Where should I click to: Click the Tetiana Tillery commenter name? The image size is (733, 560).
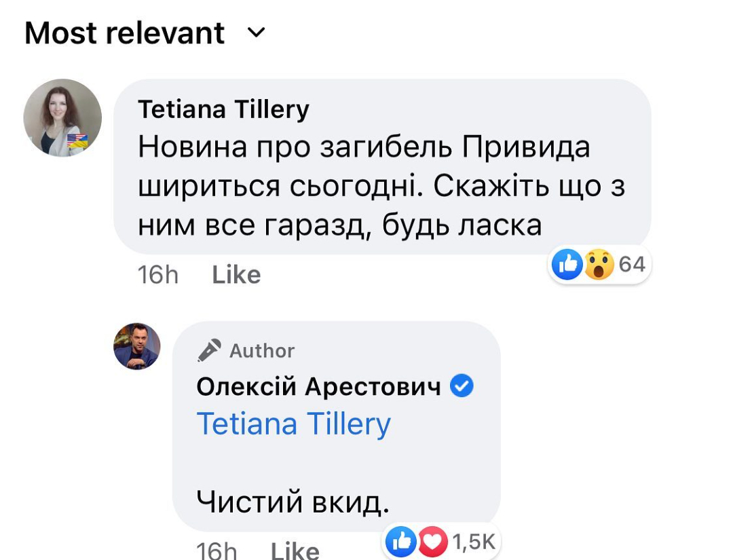223,109
